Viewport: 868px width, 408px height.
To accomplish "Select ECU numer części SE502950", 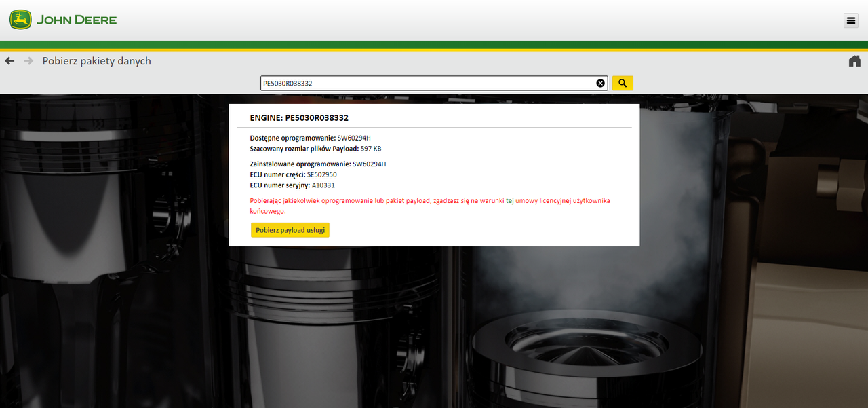I will click(294, 174).
